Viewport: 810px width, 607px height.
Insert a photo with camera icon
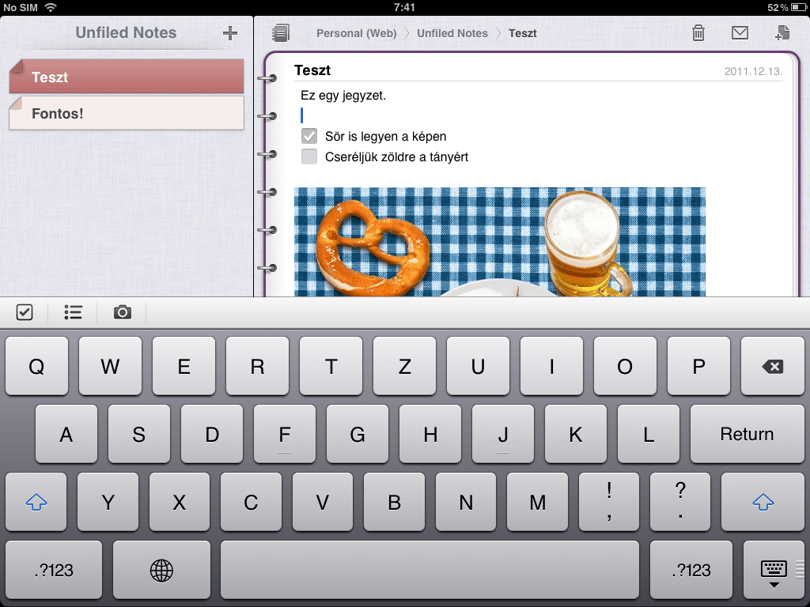tap(122, 312)
